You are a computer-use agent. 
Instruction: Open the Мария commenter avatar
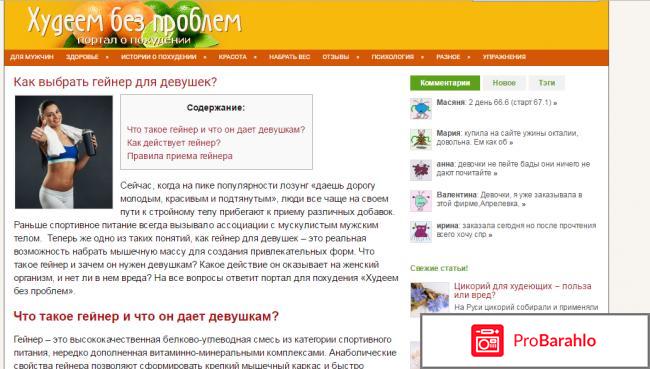click(x=421, y=139)
